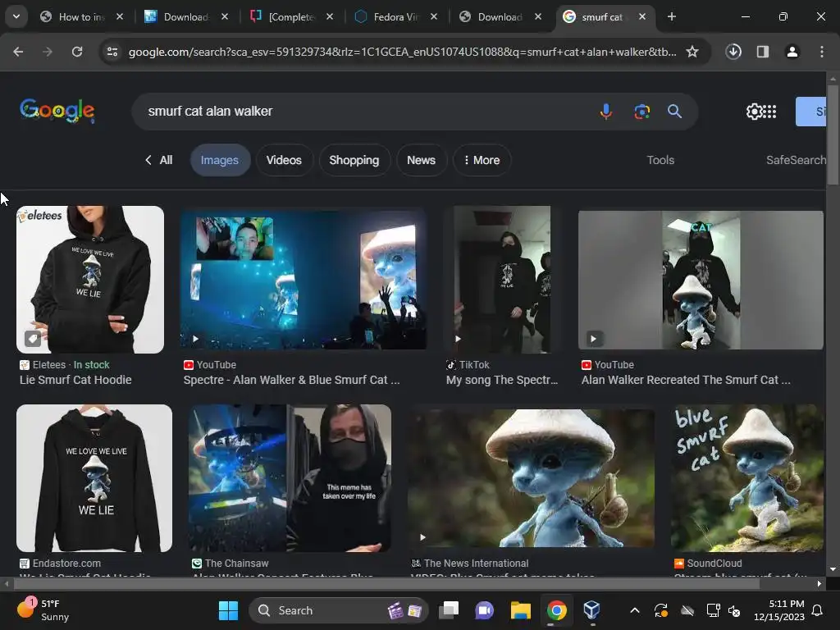Reload the current page
The image size is (840, 630).
[x=77, y=52]
